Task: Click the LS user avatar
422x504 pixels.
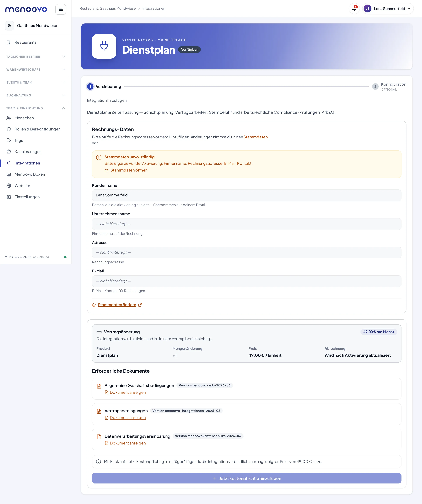Action: point(367,9)
